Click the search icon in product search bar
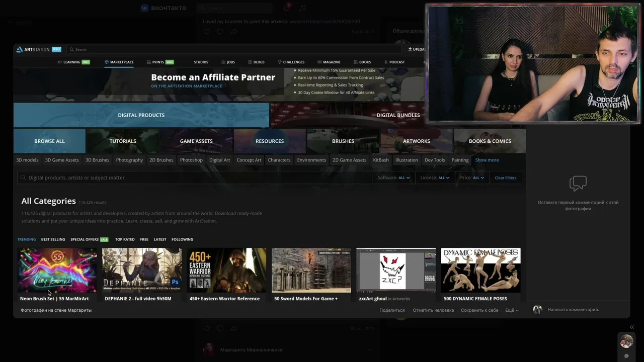 tap(23, 177)
